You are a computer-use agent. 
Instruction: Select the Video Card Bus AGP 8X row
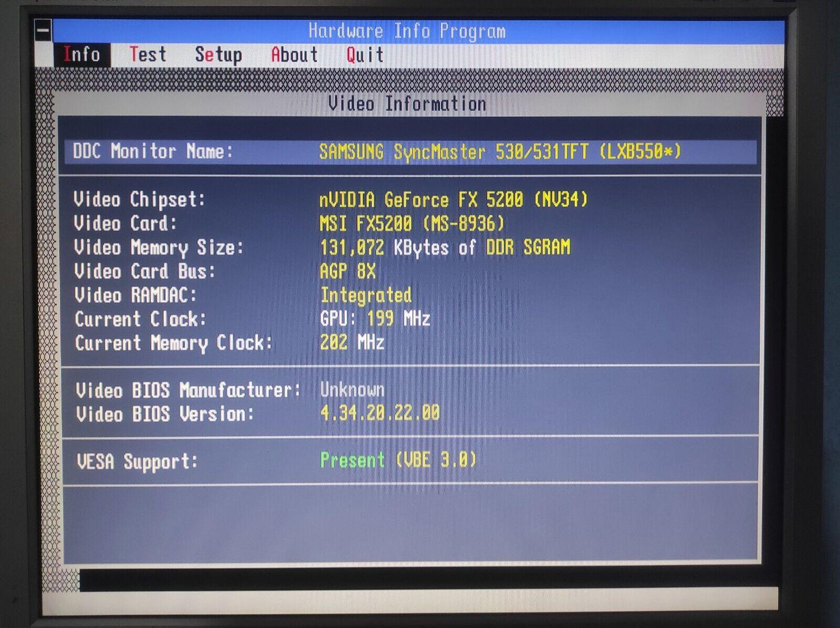pos(348,271)
